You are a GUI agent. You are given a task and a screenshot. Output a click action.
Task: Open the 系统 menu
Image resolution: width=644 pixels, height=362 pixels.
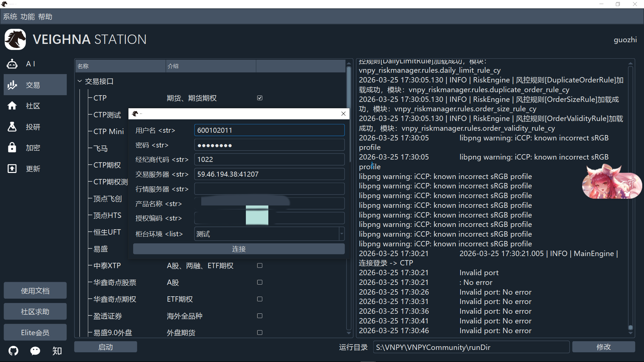coord(10,17)
